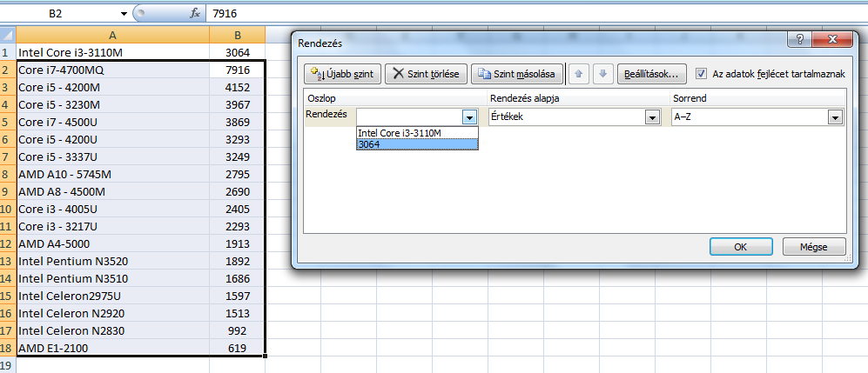Open the Értékek sort-basis dropdown
This screenshot has height=373, width=868.
pos(653,117)
